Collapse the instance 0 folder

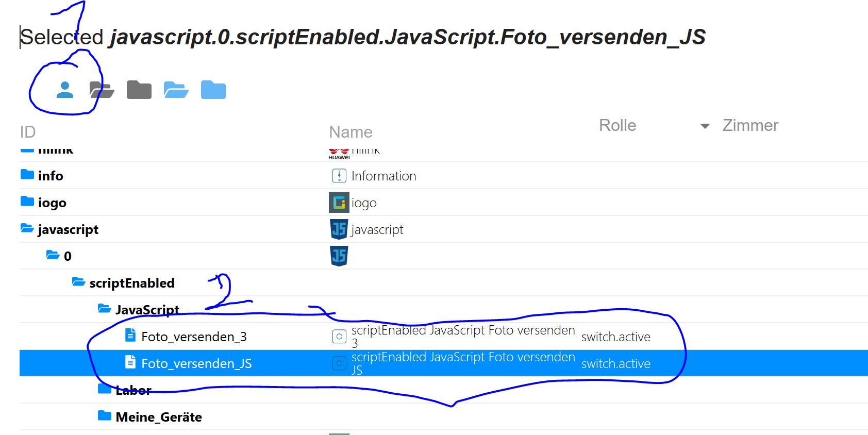pos(53,255)
